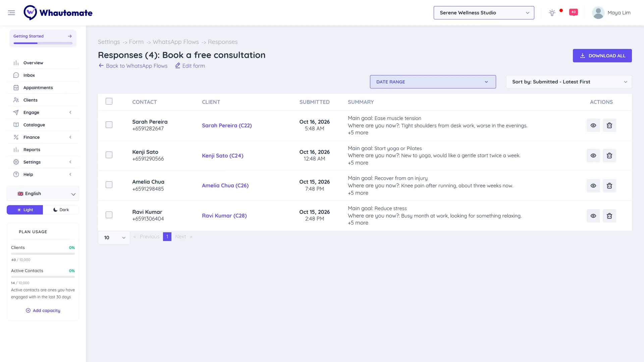The image size is (644, 362).
Task: Switch to Dark theme
Action: (61, 210)
